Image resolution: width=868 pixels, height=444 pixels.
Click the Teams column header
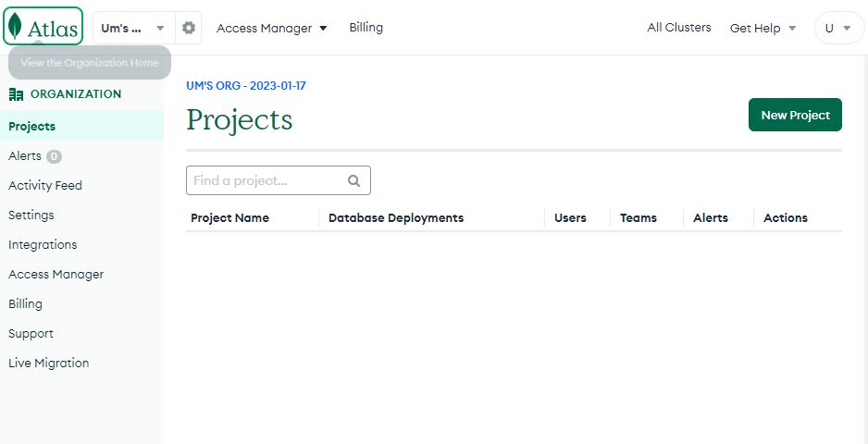639,218
